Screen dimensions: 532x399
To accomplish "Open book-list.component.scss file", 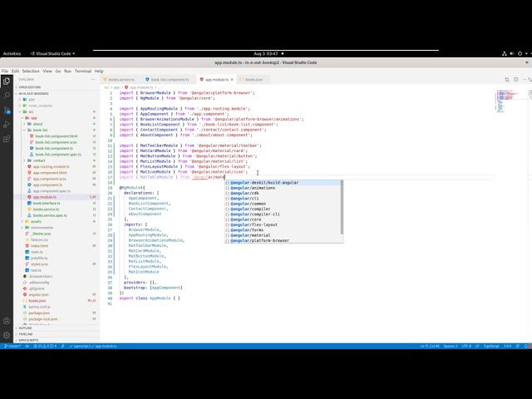I will 56,142.
